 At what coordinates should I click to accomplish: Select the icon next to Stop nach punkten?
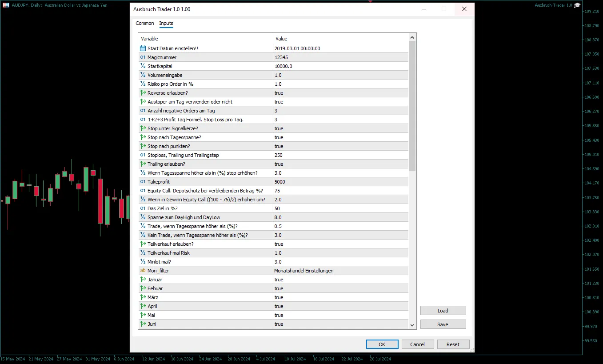point(143,146)
